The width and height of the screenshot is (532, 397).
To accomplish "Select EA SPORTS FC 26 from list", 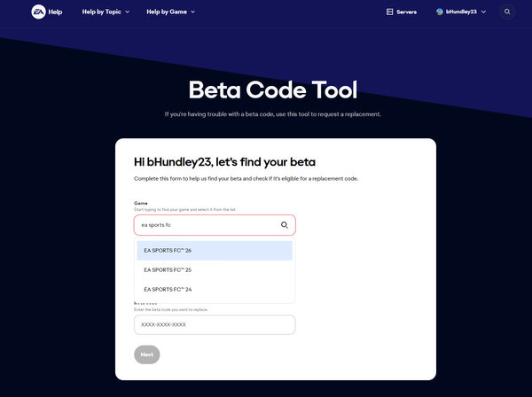I will pos(215,251).
